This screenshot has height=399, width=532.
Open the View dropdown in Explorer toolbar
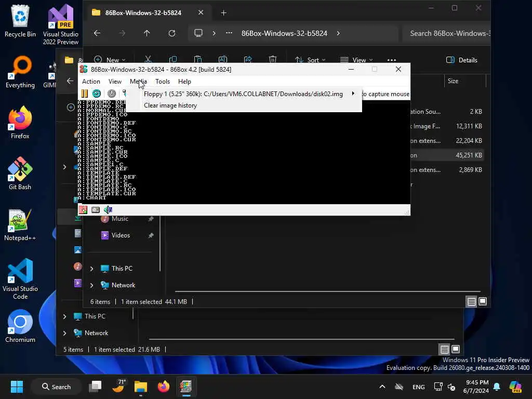356,60
